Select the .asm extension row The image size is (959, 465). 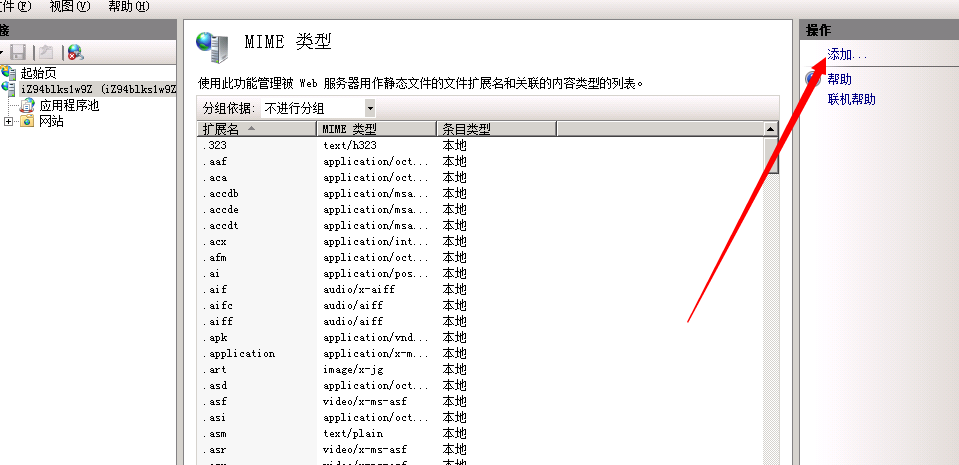pyautogui.click(x=480, y=433)
